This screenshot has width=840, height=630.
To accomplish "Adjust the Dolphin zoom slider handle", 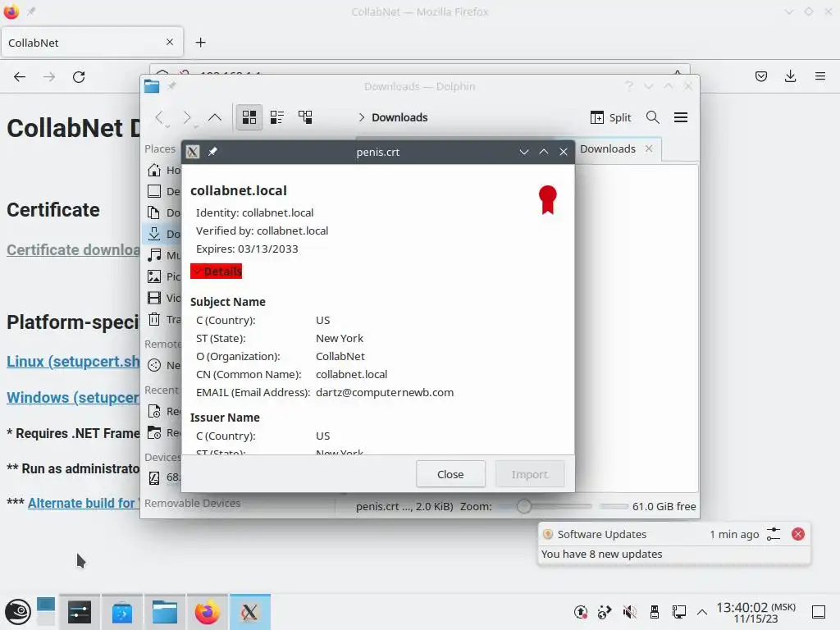I will pyautogui.click(x=524, y=506).
